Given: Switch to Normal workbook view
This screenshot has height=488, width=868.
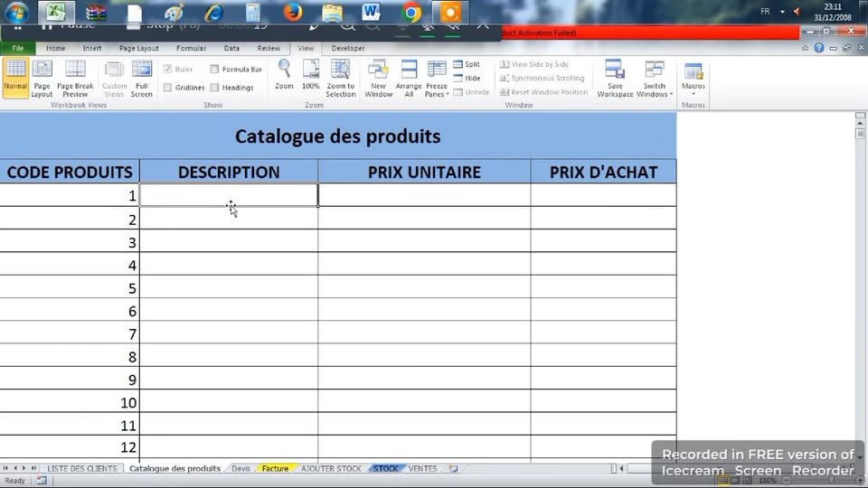Looking at the screenshot, I should (15, 78).
